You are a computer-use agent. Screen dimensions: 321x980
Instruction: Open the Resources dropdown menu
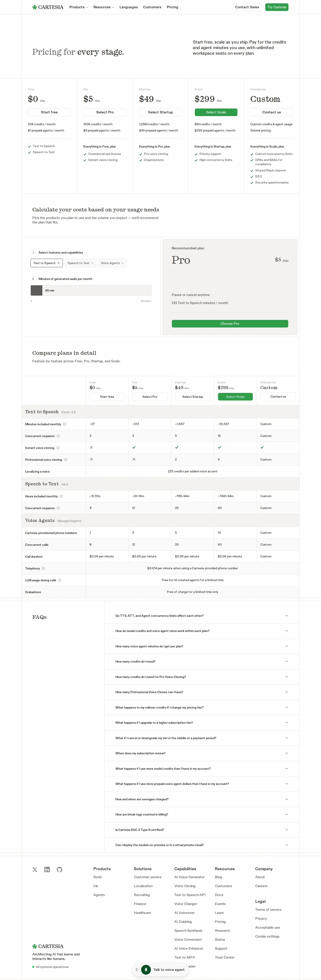click(x=103, y=7)
